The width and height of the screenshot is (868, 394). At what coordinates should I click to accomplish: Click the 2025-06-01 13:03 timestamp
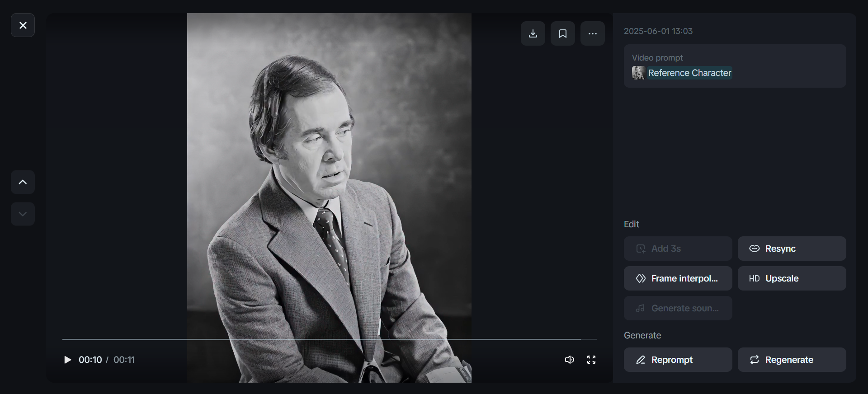658,31
